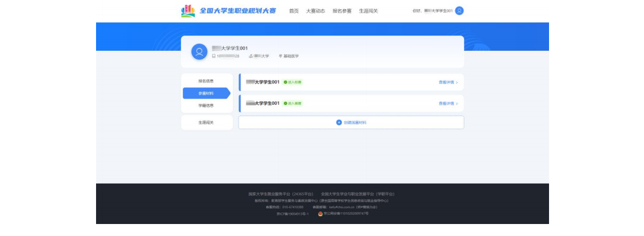Expand the first entry's 查看详情 chevron
Screen dimensions: 644x236
tap(456, 82)
